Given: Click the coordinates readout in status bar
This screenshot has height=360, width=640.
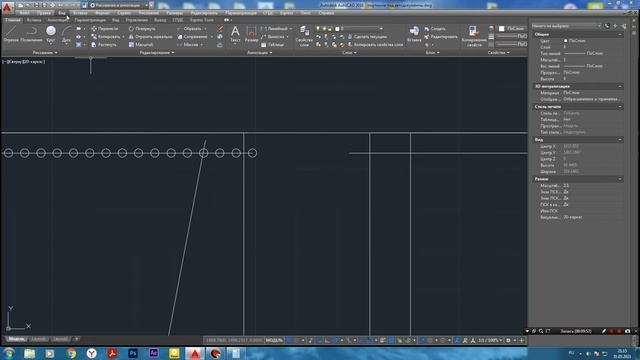Looking at the screenshot, I should click(234, 340).
